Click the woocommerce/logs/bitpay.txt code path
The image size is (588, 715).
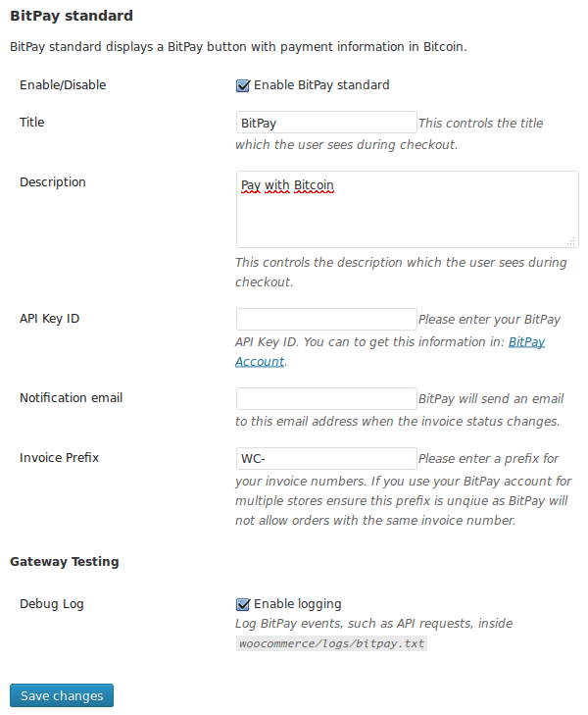331,643
